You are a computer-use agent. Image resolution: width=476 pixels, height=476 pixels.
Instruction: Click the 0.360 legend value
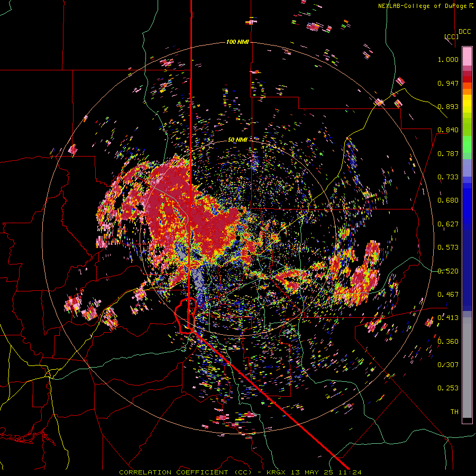448,342
